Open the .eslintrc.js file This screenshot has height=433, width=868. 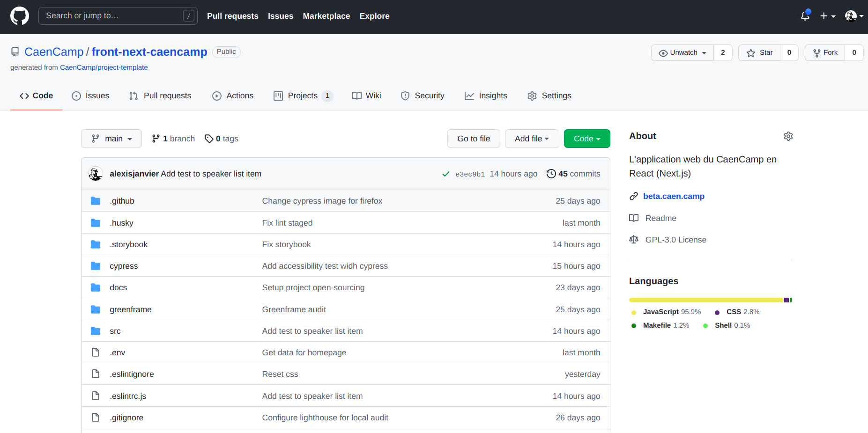(128, 396)
